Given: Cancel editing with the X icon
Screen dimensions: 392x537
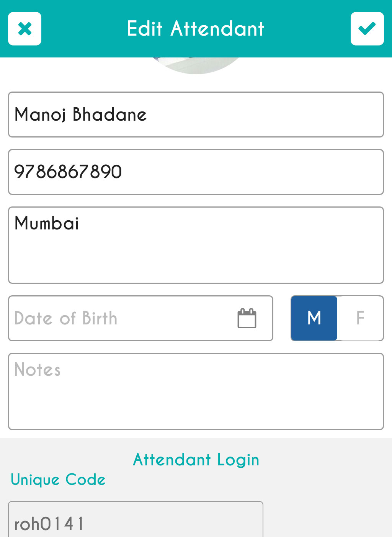Looking at the screenshot, I should (24, 29).
